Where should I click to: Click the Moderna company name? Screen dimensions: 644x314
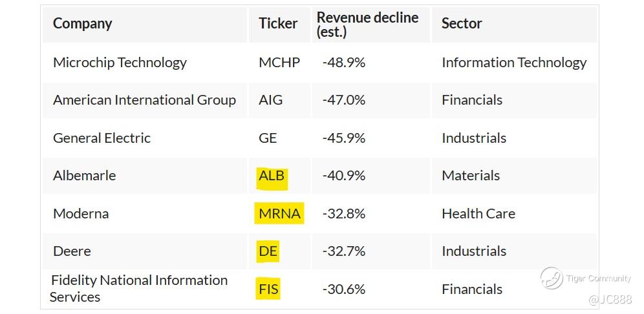[x=81, y=213]
